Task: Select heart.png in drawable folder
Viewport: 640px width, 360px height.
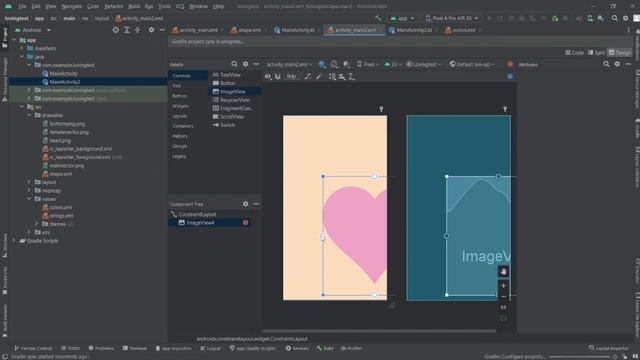Action: tap(60, 140)
